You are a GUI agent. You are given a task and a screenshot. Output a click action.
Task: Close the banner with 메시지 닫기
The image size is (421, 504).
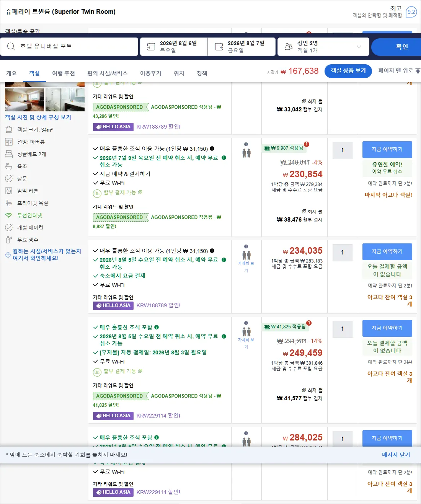pos(396,455)
